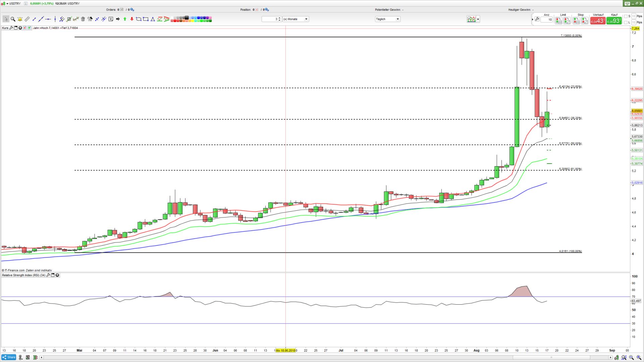Image resolution: width=644 pixels, height=362 pixels.
Task: Select the triangle drawing tool
Action: click(153, 19)
